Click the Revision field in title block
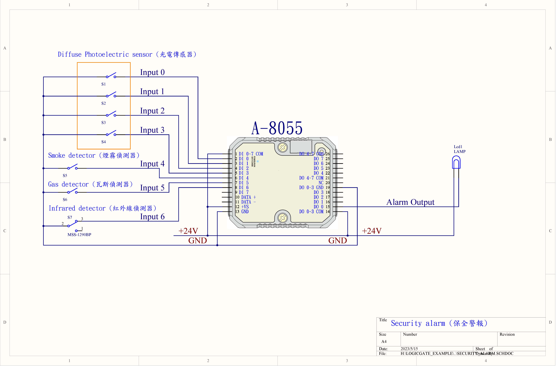The width and height of the screenshot is (556, 392). (521, 339)
